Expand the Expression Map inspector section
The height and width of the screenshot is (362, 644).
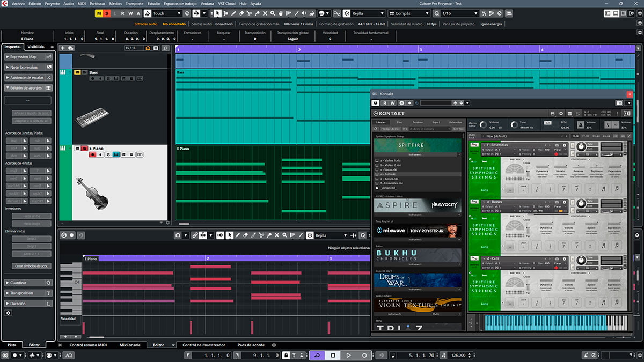tap(28, 57)
